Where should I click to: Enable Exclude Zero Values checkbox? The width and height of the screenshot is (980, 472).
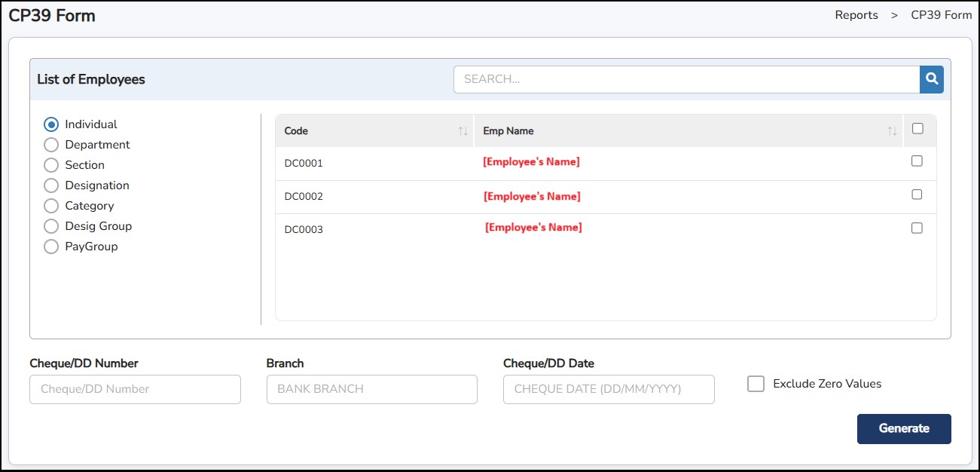coord(756,384)
